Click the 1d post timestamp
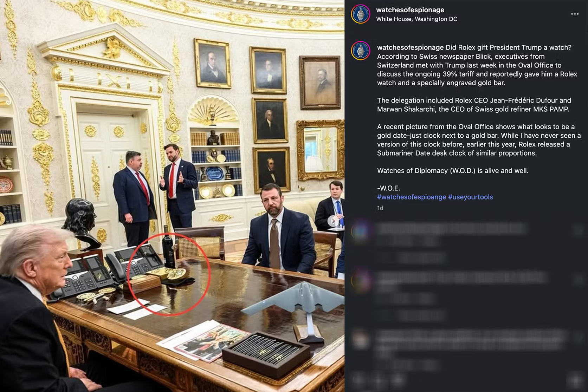Image resolution: width=588 pixels, height=392 pixels. pos(380,208)
